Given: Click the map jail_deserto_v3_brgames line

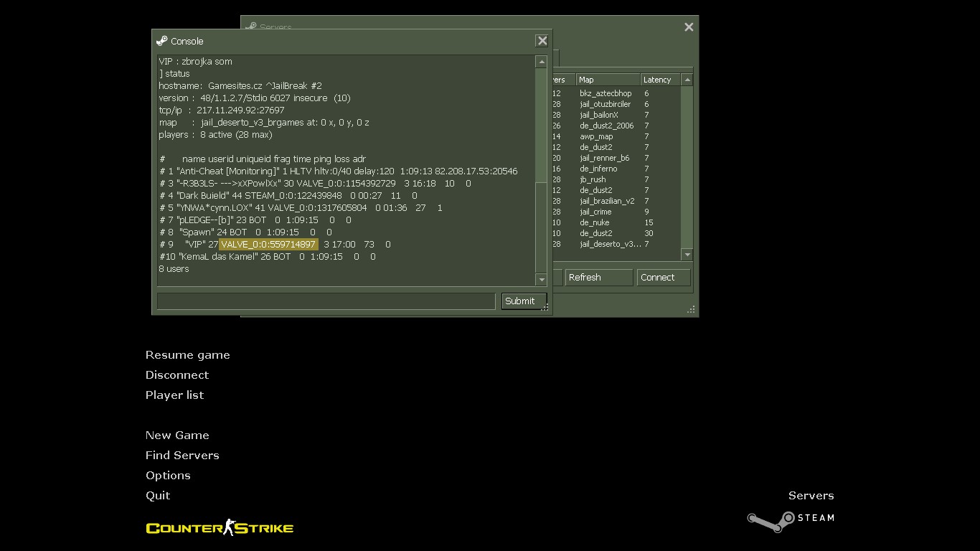Looking at the screenshot, I should 264,123.
